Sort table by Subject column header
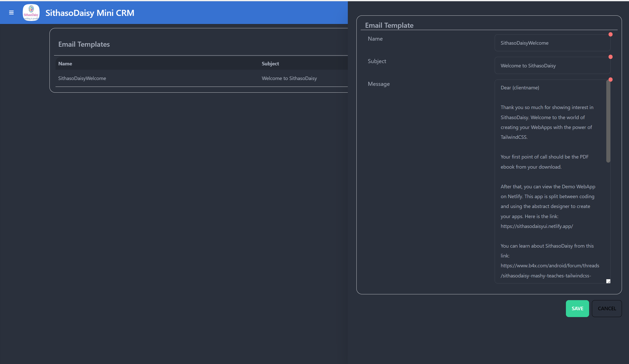 click(270, 64)
